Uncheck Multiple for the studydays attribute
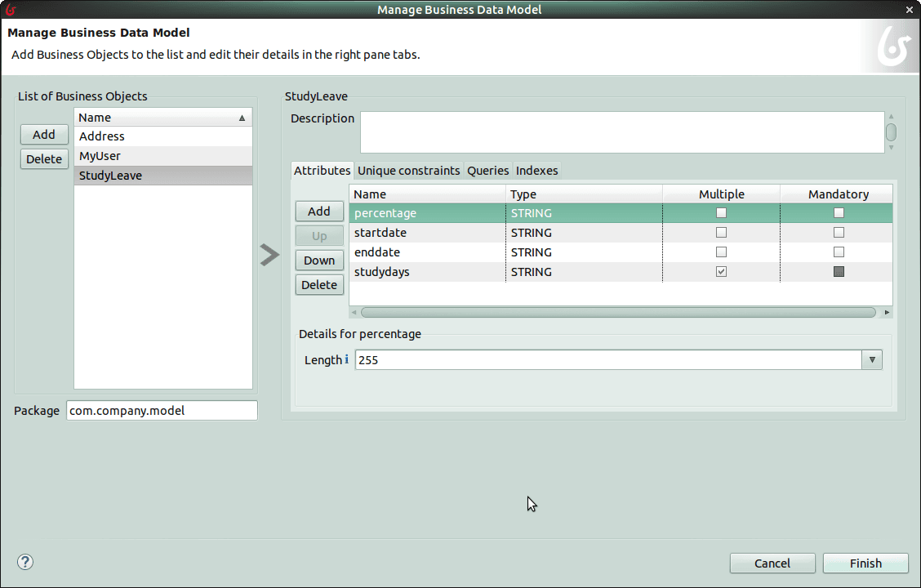Screen dimensions: 921x588 [721, 271]
